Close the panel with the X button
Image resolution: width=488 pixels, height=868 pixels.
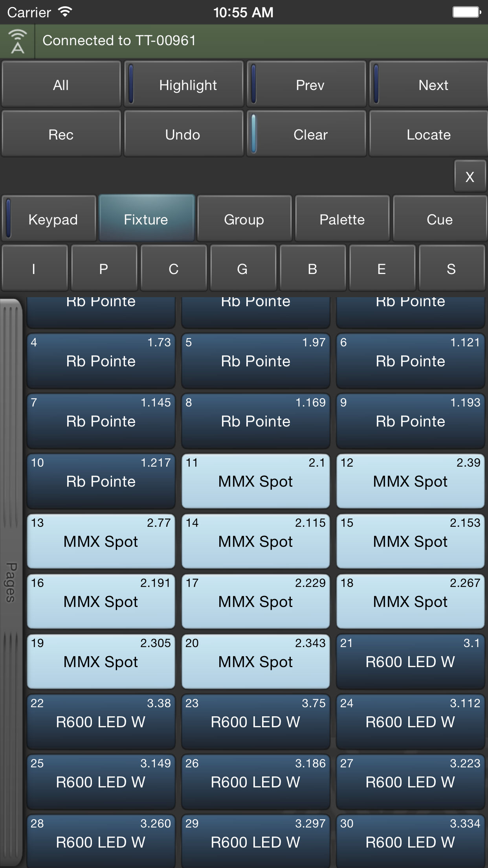pos(470,177)
